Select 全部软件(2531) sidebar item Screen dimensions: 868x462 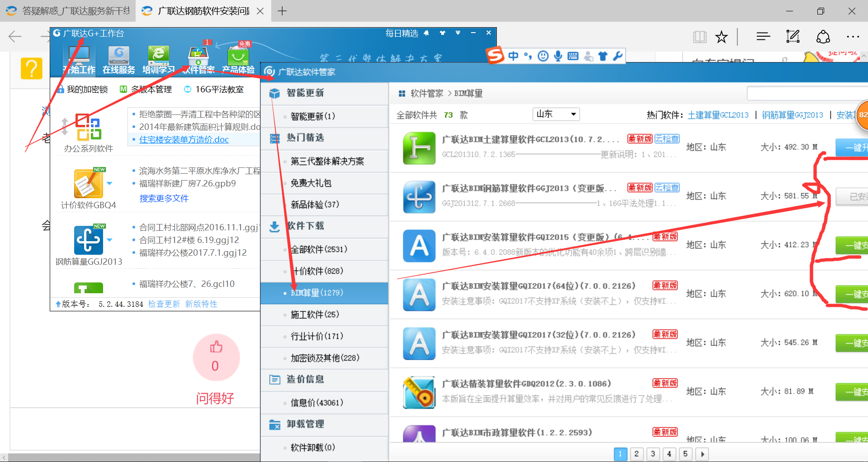point(324,249)
